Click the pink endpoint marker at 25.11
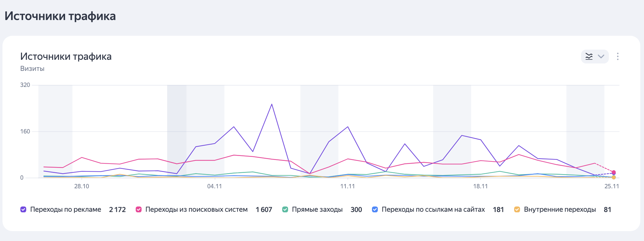The height and width of the screenshot is (241, 644). click(614, 172)
